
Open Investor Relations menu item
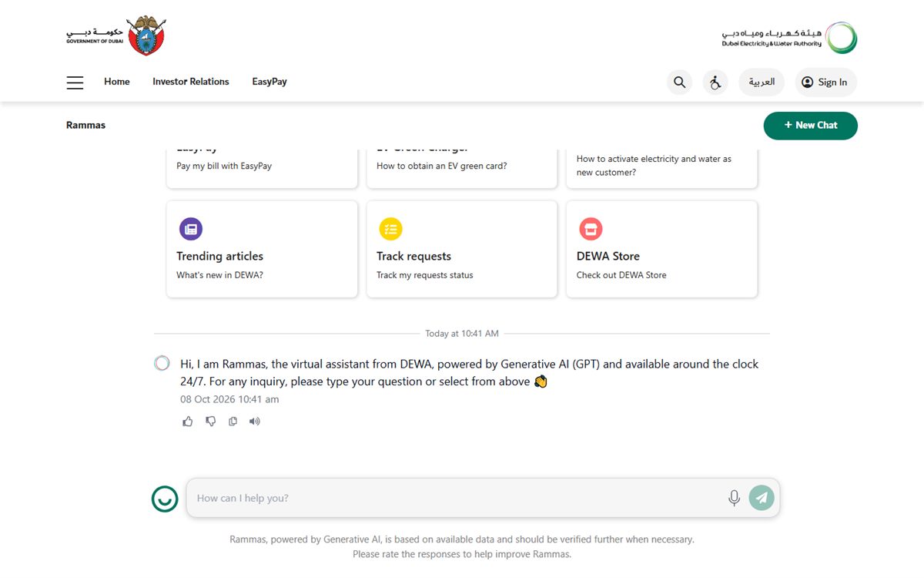(191, 82)
